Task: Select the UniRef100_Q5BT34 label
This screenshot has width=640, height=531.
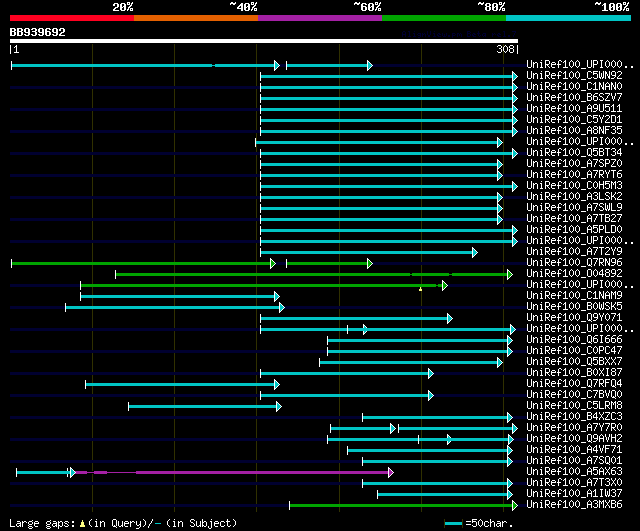Action: [574, 153]
